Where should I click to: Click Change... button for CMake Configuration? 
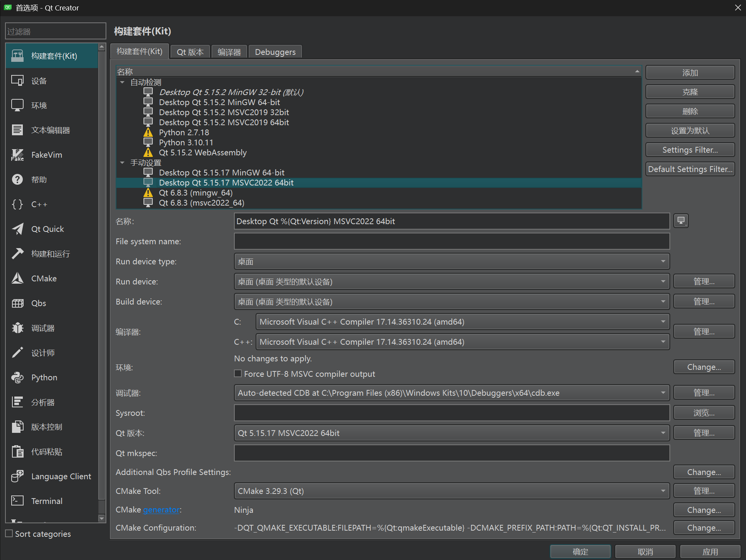(704, 528)
